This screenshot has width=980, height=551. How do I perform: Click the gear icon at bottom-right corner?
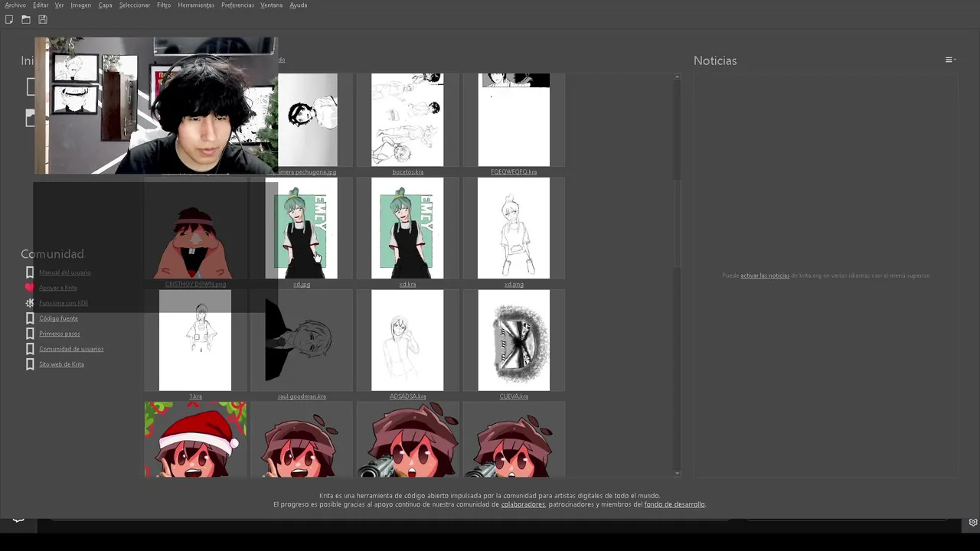tap(972, 523)
